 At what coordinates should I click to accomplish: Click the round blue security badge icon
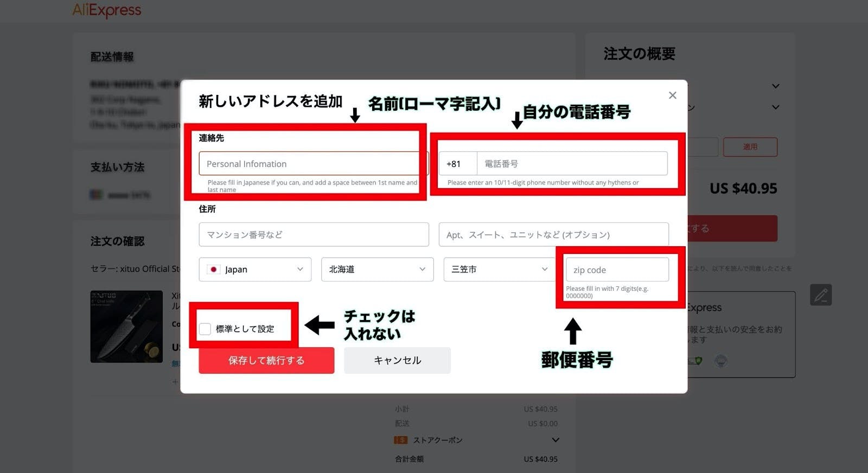[720, 361]
